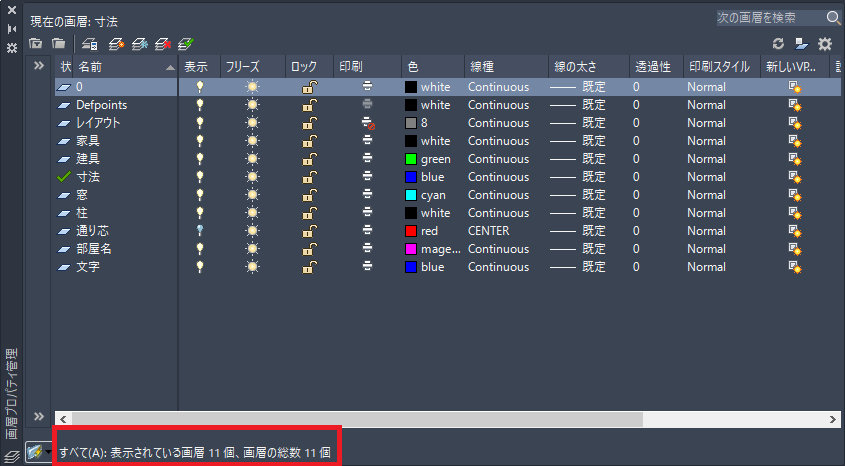Open linetype Continuous for 建具

tap(498, 159)
